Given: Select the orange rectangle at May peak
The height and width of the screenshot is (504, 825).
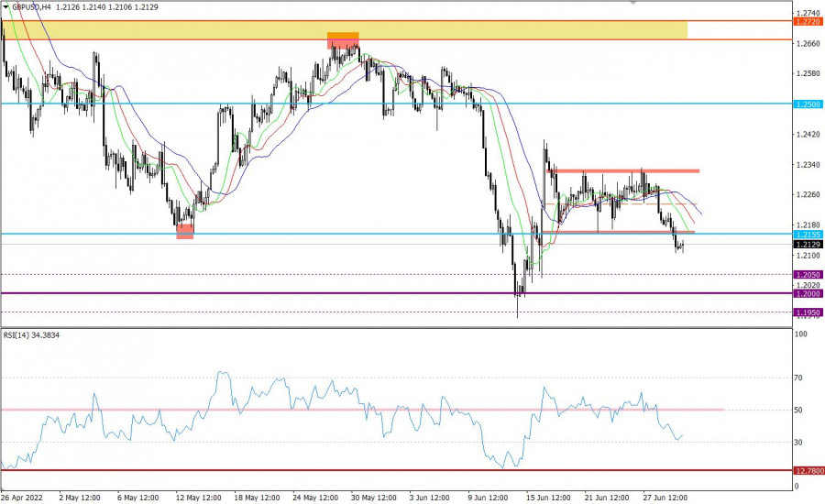Looking at the screenshot, I should (344, 39).
